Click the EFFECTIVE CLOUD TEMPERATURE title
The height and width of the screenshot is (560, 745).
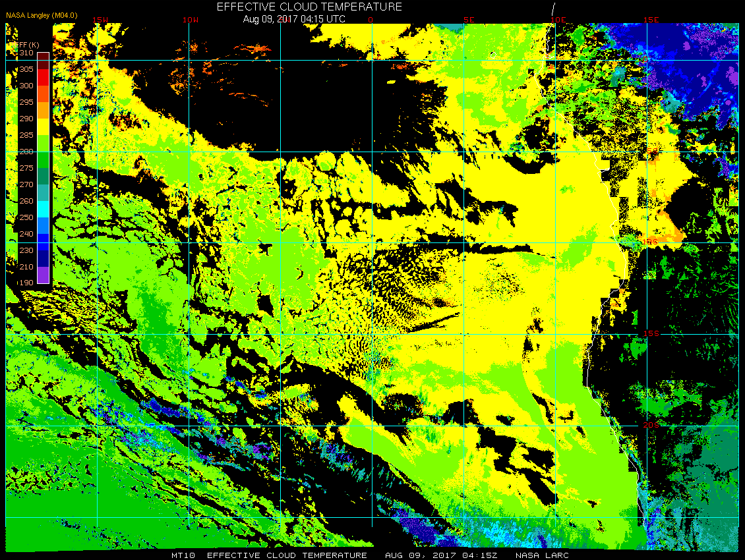click(309, 7)
